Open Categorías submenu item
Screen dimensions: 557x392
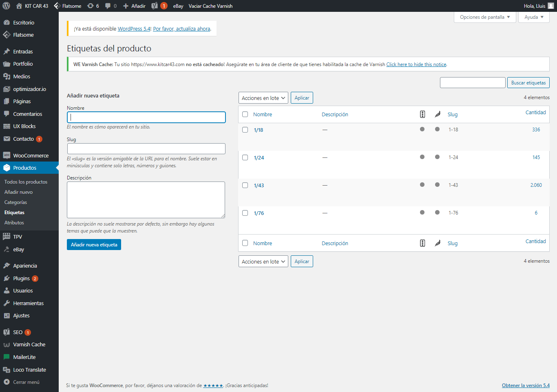tap(15, 202)
